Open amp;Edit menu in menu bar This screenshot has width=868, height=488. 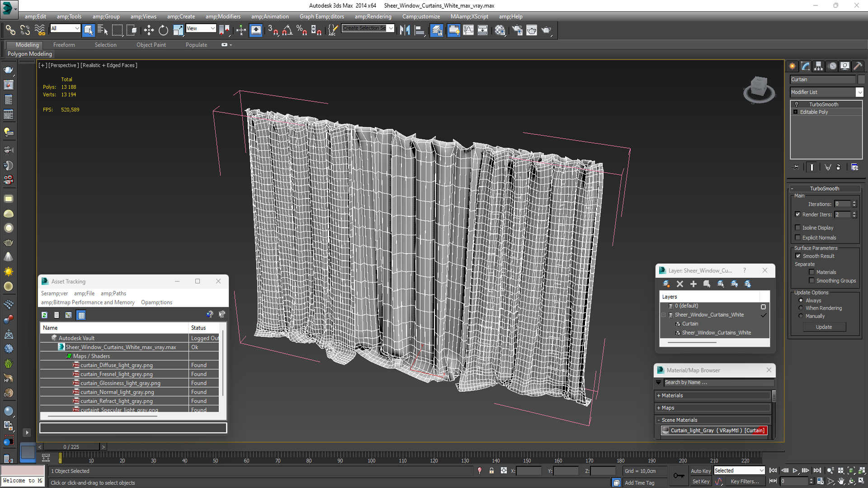[x=33, y=16]
